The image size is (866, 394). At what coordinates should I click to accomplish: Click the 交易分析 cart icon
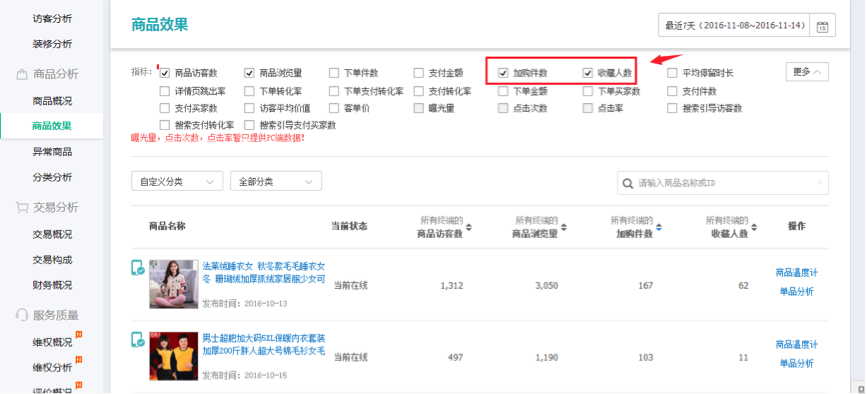click(22, 207)
